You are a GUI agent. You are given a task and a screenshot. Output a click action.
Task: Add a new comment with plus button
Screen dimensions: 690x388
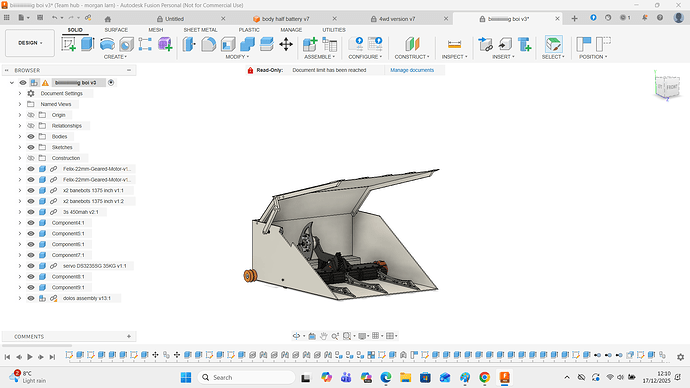129,337
